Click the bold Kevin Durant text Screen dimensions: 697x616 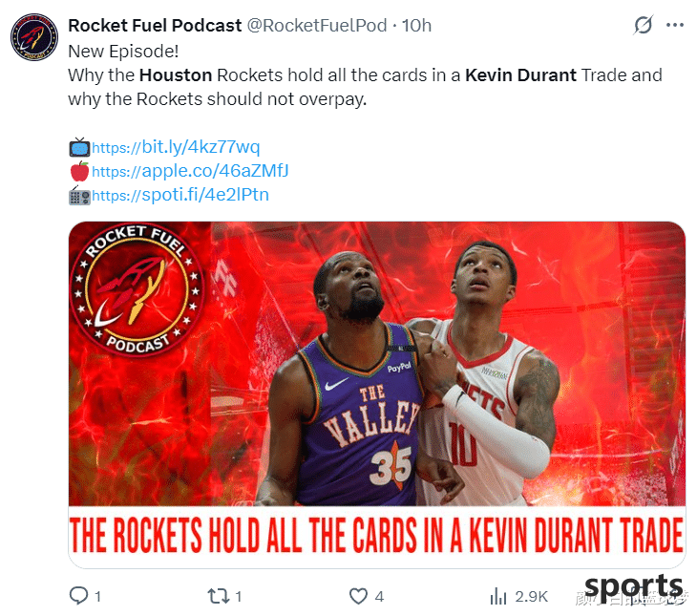pyautogui.click(x=520, y=75)
